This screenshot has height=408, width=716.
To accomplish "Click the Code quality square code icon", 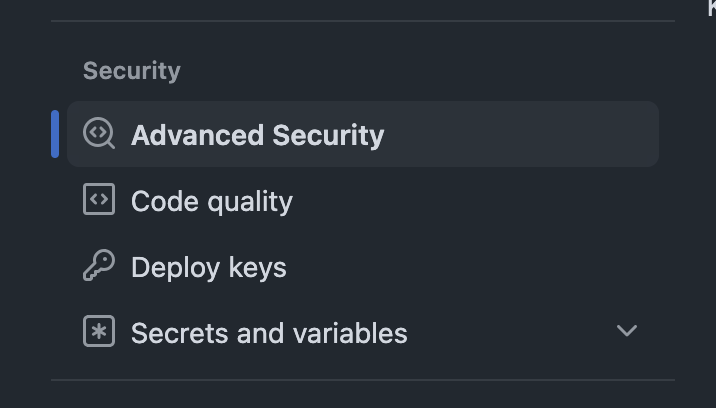I will pos(99,200).
